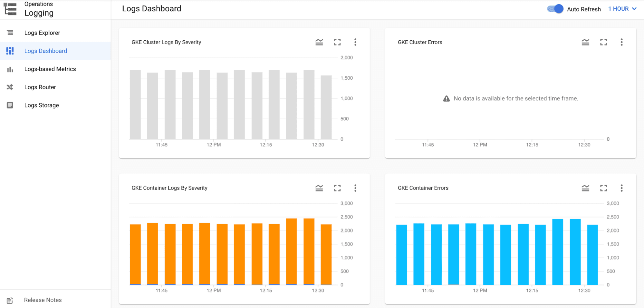
Task: Click the Operations Logging home link
Action: tap(39, 9)
